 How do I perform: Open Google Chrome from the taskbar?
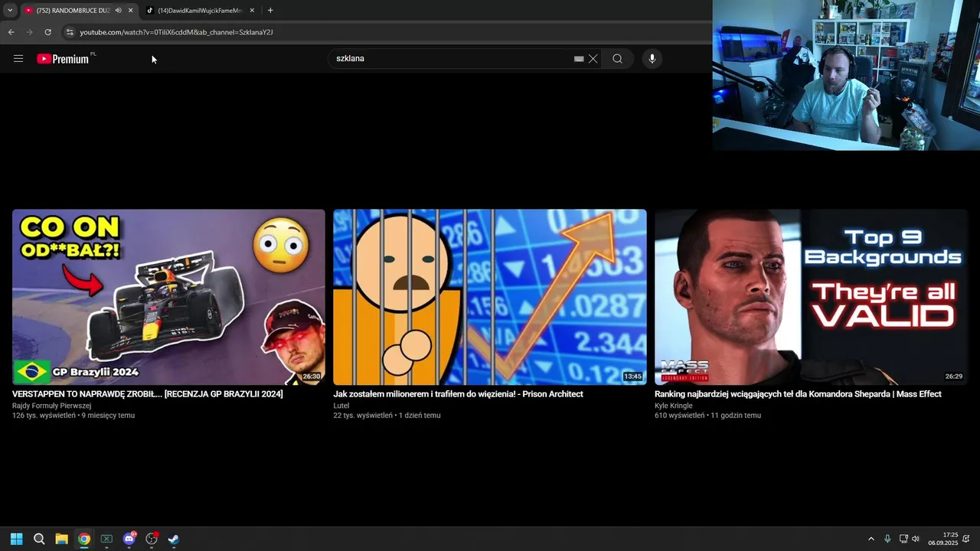84,539
